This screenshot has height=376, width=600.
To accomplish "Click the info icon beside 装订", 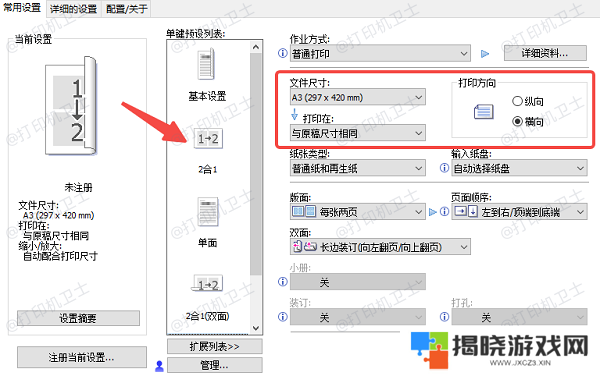I will 282,317.
